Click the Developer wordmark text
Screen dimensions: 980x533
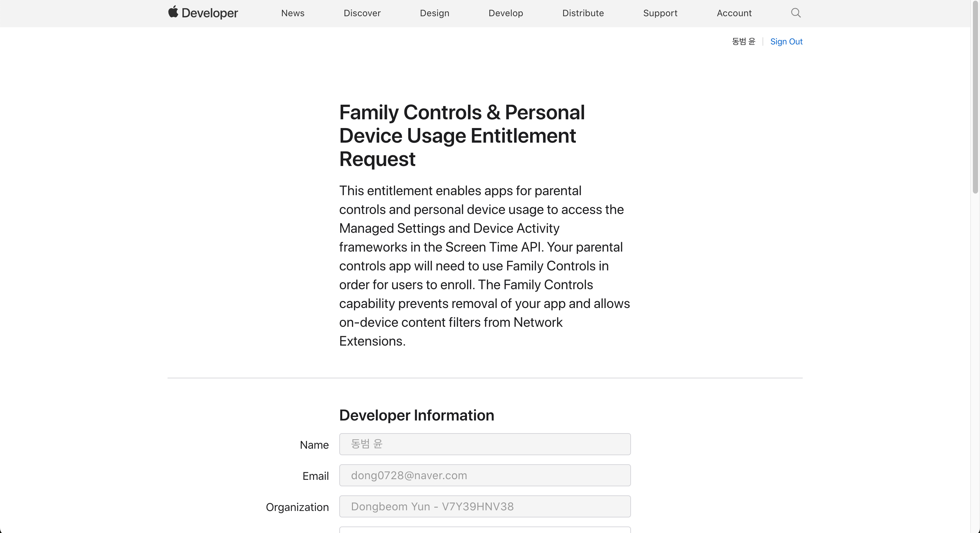pos(210,13)
